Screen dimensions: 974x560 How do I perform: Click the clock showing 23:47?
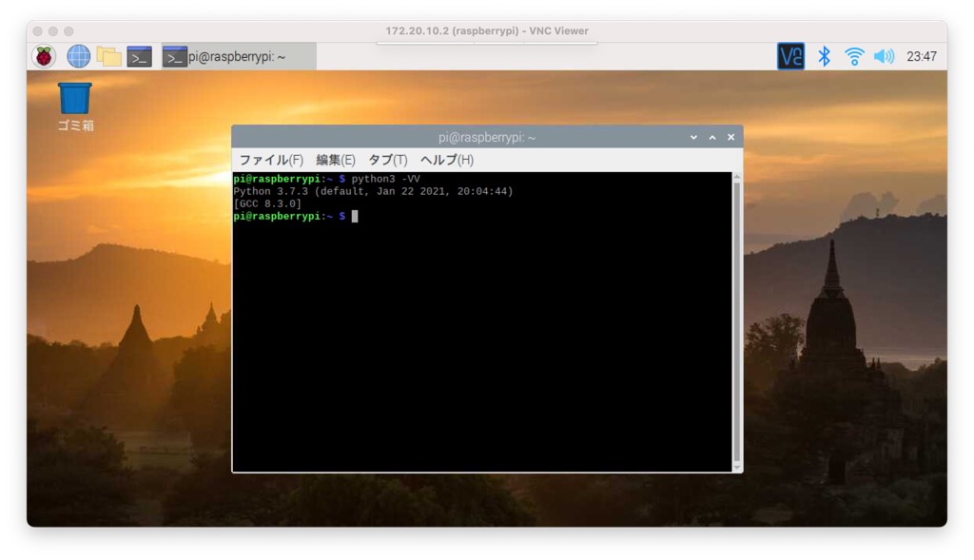point(921,56)
